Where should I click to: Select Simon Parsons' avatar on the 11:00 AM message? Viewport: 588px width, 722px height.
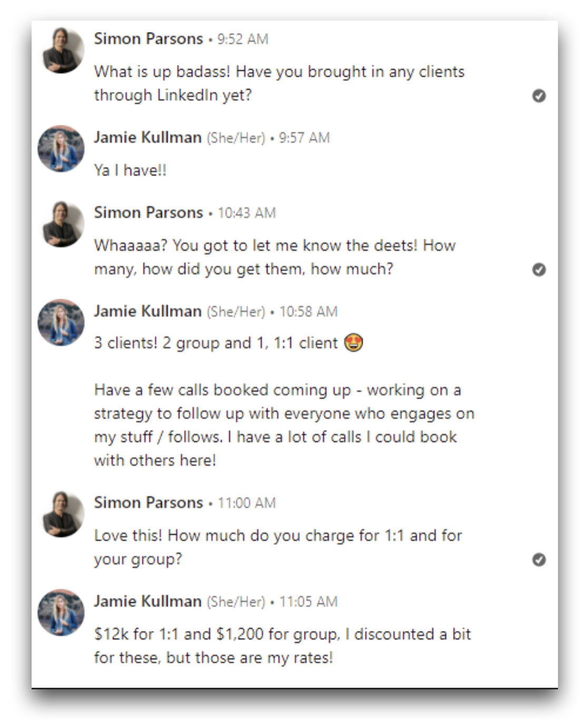(x=62, y=514)
